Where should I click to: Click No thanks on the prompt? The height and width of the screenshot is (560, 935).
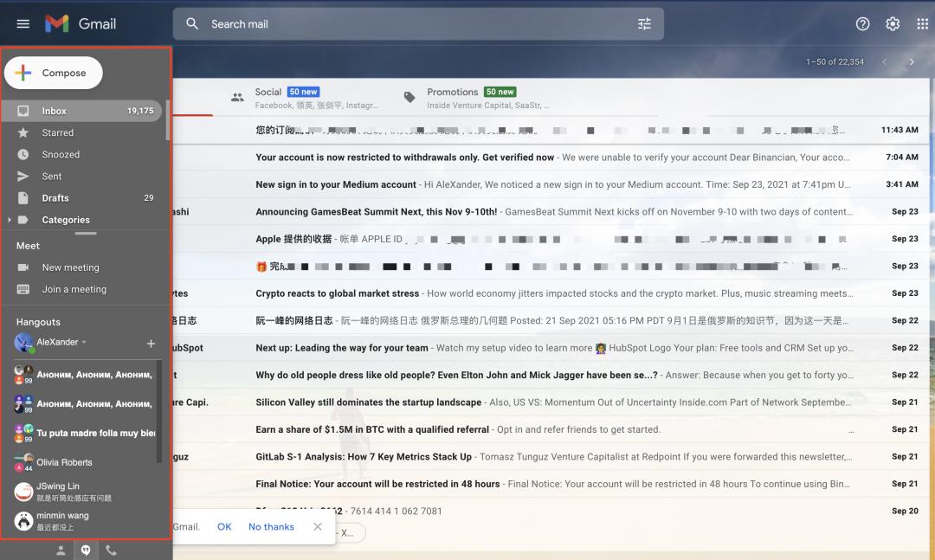coord(271,526)
